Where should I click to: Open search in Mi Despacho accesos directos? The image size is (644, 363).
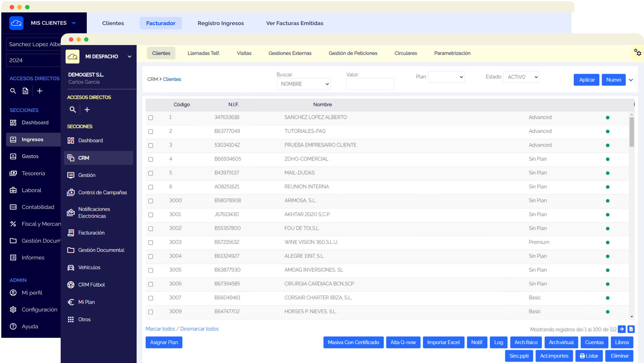click(73, 110)
